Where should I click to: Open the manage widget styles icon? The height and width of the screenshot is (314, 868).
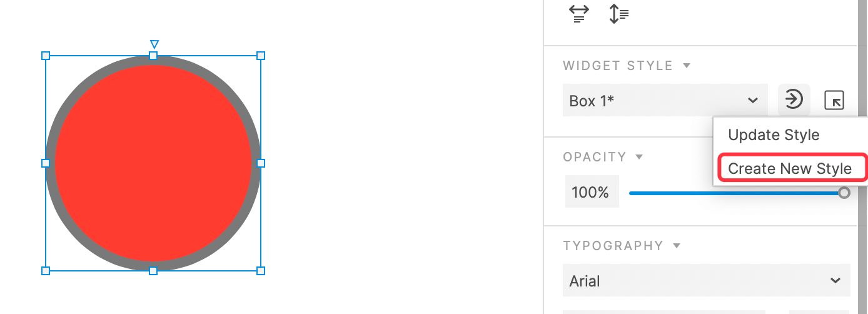pyautogui.click(x=834, y=100)
